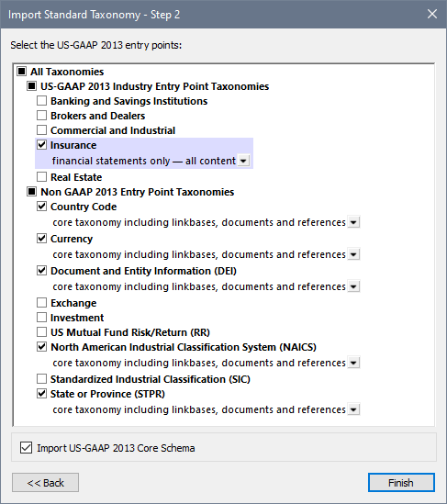Tick the Commercial and Industrial checkbox
Image resolution: width=447 pixels, height=504 pixels.
41,130
